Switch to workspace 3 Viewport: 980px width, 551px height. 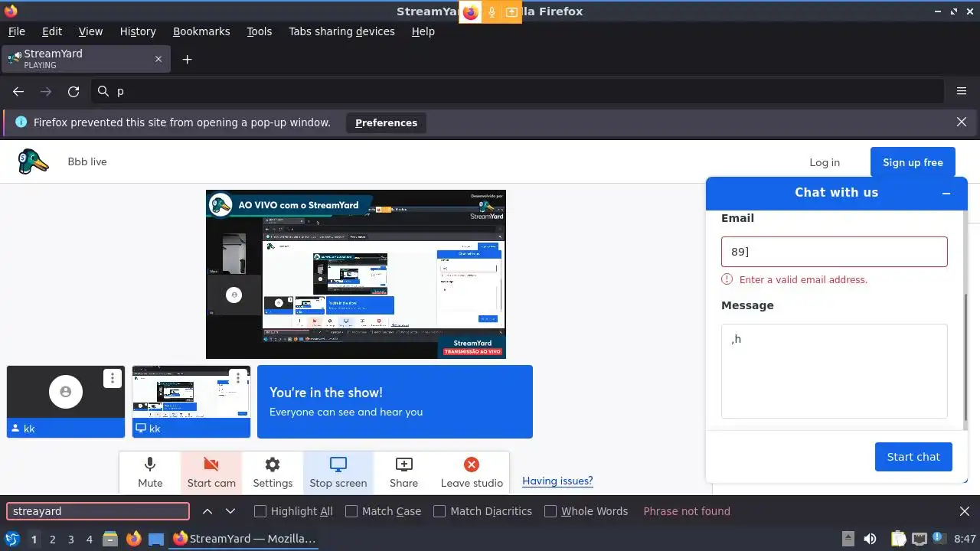(70, 540)
